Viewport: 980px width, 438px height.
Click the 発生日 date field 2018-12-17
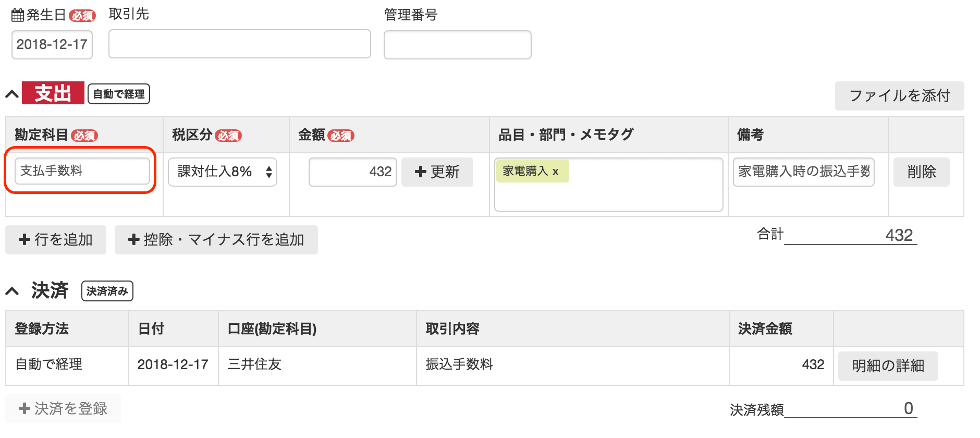click(x=52, y=45)
